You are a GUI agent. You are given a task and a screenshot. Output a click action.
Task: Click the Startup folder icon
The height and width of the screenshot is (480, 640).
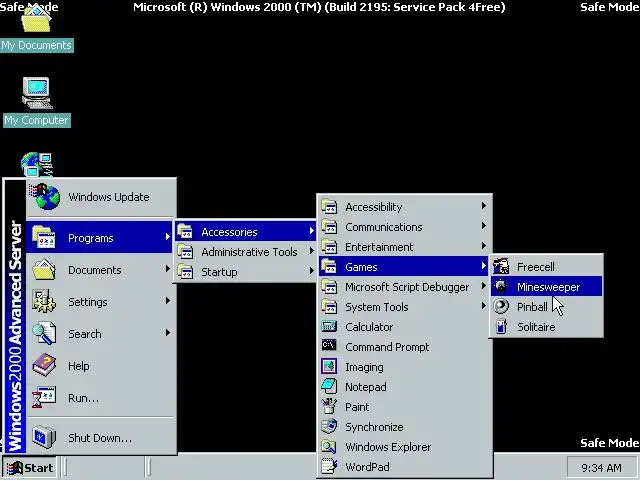[x=185, y=271]
